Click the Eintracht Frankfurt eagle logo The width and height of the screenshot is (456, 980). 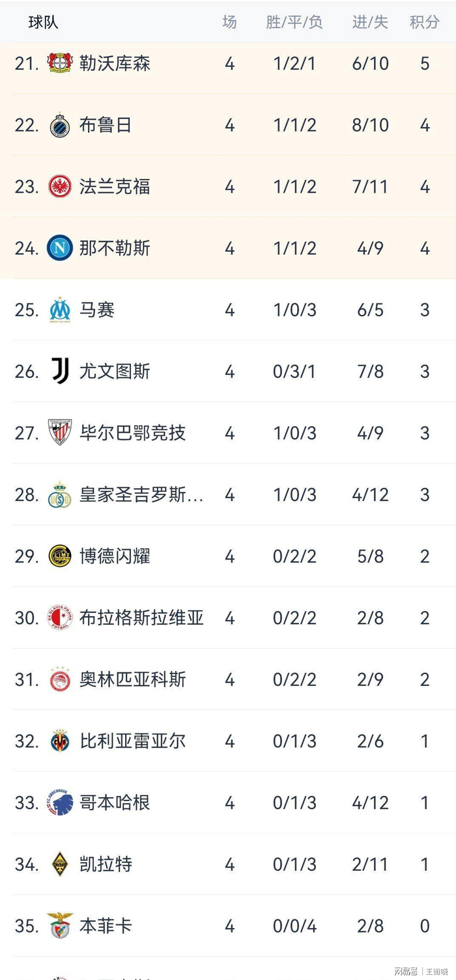point(61,187)
